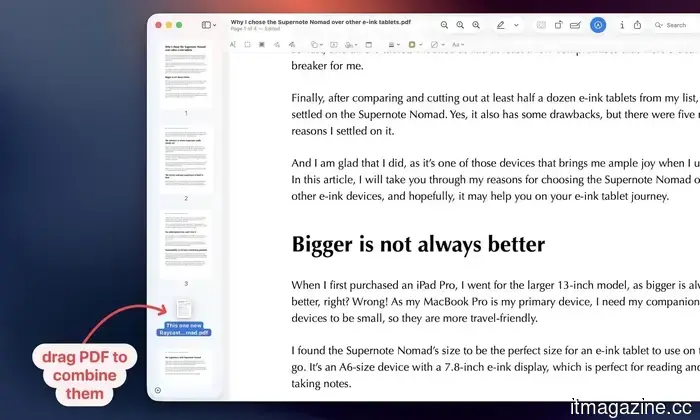Add a note with the Note tool

click(x=369, y=45)
